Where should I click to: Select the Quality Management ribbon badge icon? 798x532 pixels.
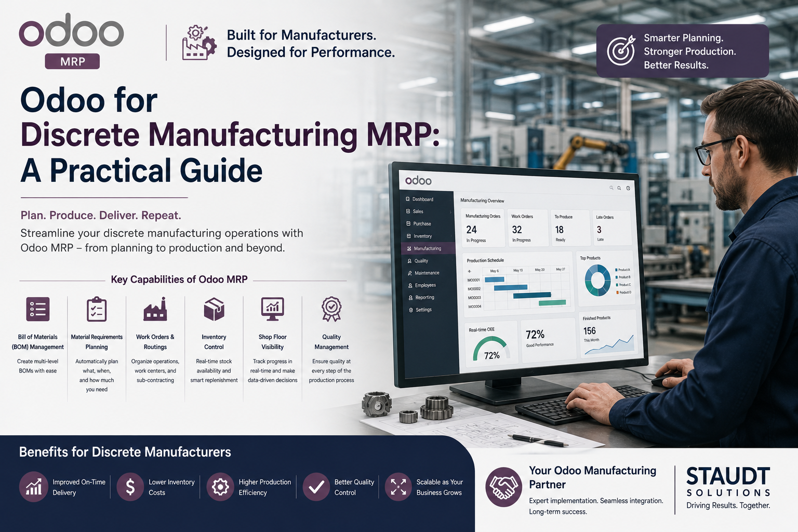tap(331, 309)
